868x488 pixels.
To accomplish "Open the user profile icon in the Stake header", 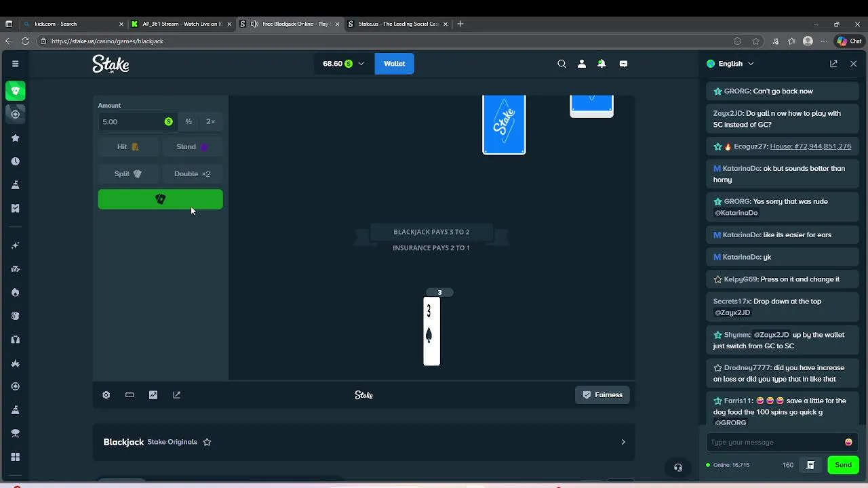I will pyautogui.click(x=581, y=64).
